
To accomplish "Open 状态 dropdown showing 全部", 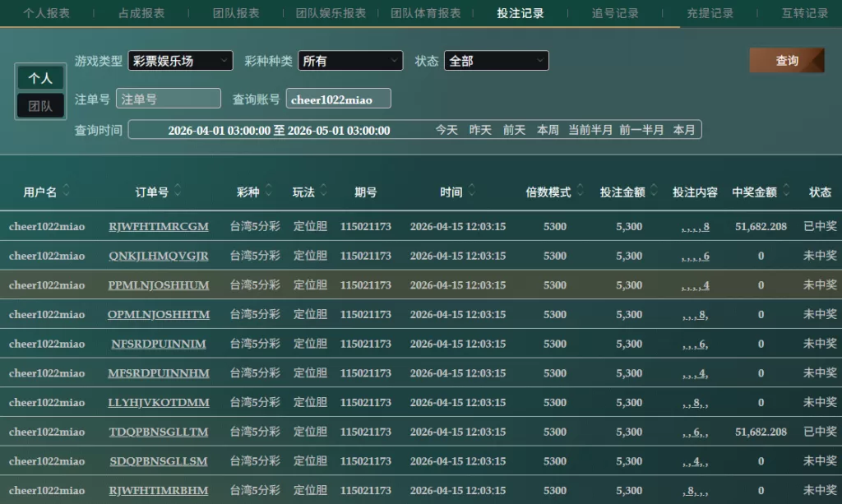I will click(496, 61).
